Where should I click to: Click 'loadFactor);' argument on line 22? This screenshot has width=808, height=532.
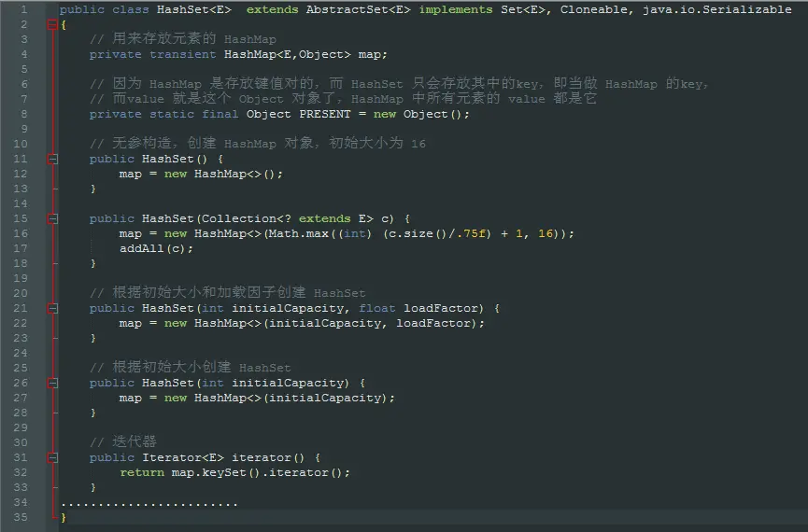click(x=440, y=323)
